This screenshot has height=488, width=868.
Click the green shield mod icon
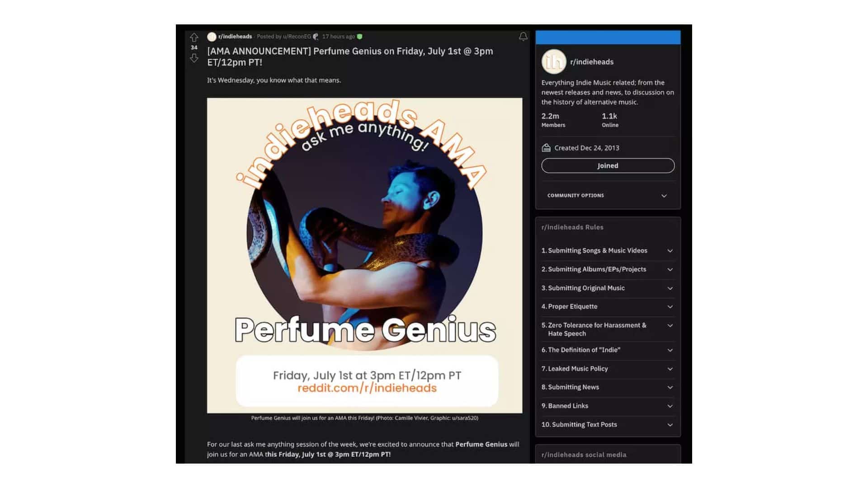click(x=360, y=37)
